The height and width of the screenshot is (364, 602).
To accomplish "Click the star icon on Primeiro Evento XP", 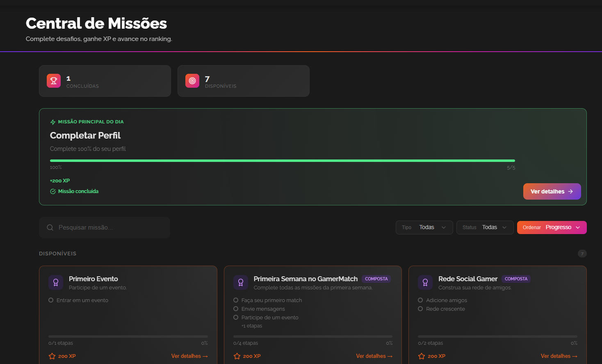I will [x=52, y=356].
